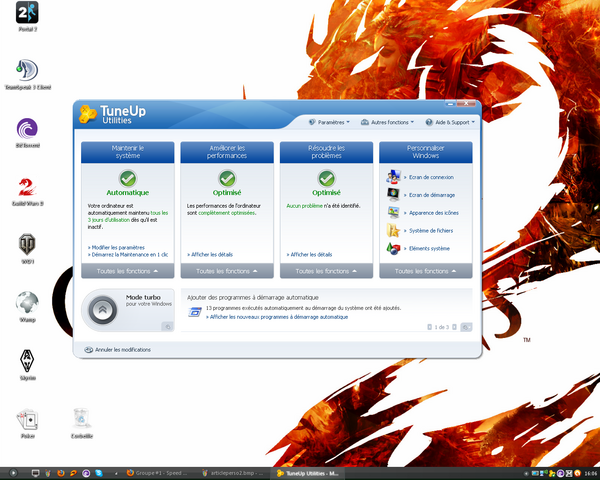Switch to articleperso2.bmp taskbar window
The image size is (600, 480).
[233, 473]
